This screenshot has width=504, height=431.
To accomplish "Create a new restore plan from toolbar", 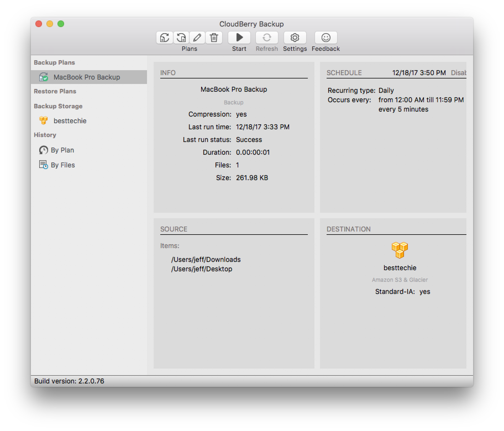I will [181, 38].
